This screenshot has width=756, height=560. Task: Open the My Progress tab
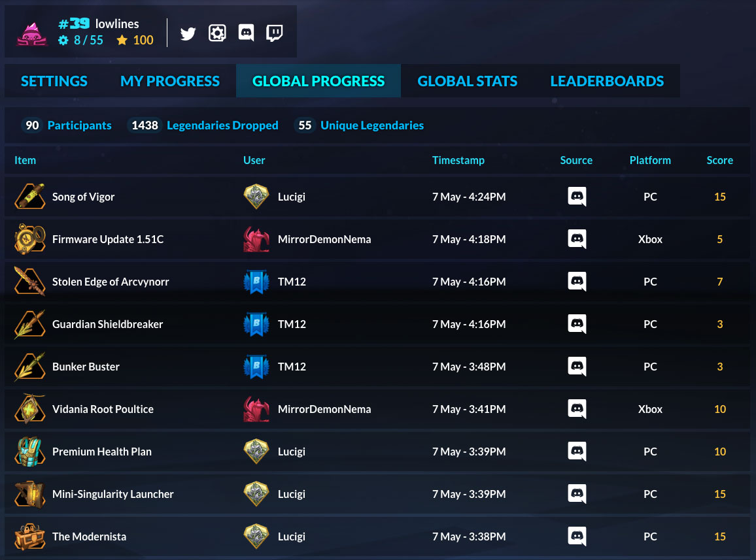pos(170,81)
